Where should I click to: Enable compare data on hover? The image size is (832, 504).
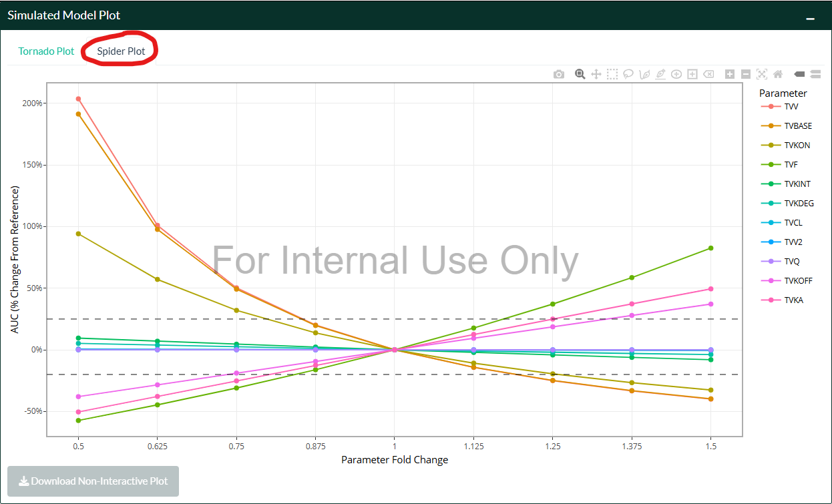tap(815, 74)
